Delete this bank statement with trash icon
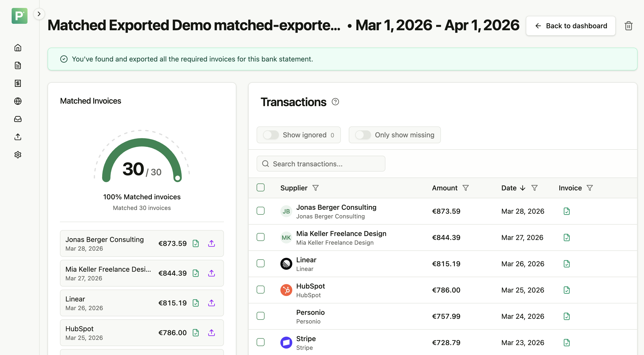Viewport: 644px width, 355px height. [628, 26]
